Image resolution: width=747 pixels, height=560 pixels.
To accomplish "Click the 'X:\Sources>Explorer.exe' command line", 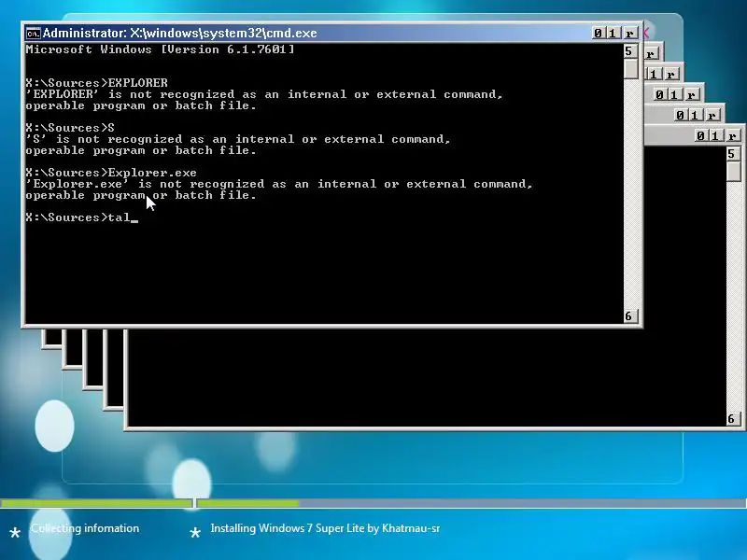I will (x=111, y=173).
